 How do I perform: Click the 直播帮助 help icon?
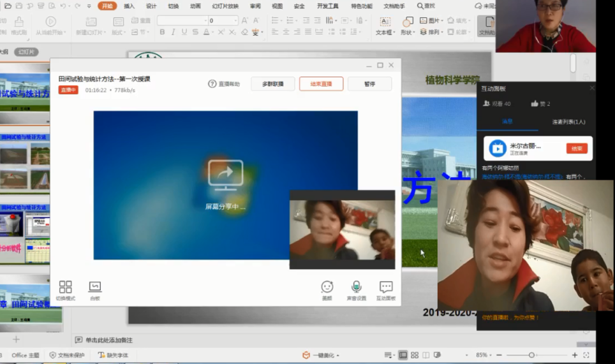[x=212, y=84]
